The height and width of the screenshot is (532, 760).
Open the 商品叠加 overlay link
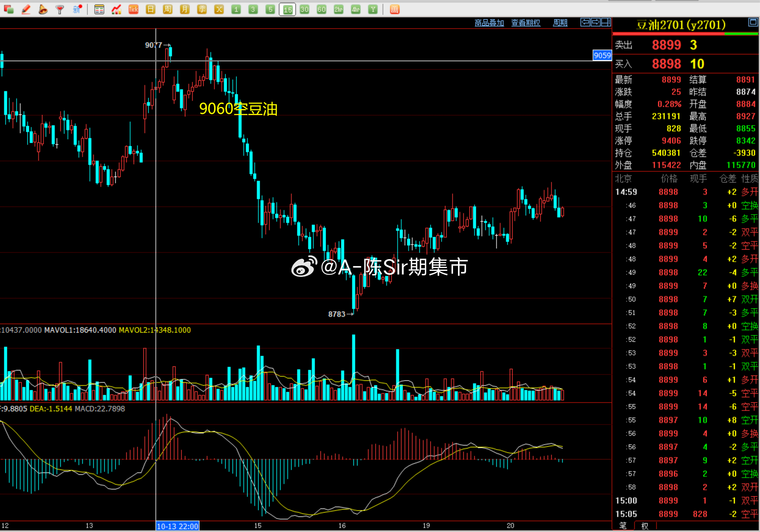(x=489, y=23)
